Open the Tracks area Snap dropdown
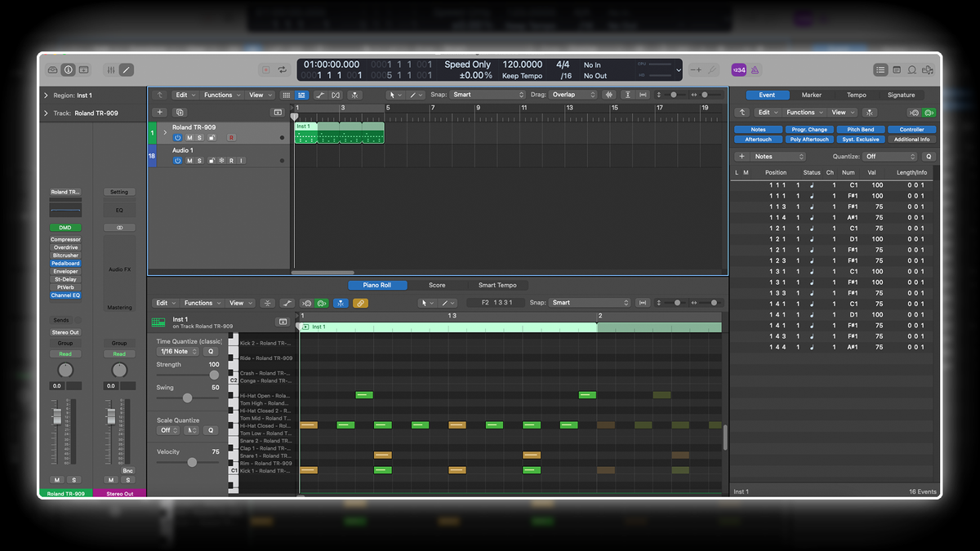This screenshot has width=980, height=551. pyautogui.click(x=488, y=95)
